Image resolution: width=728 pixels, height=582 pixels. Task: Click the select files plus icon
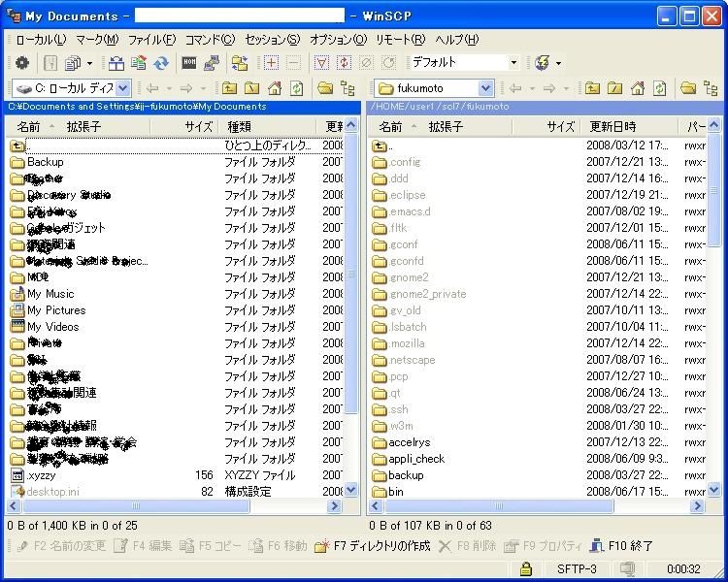(x=271, y=63)
